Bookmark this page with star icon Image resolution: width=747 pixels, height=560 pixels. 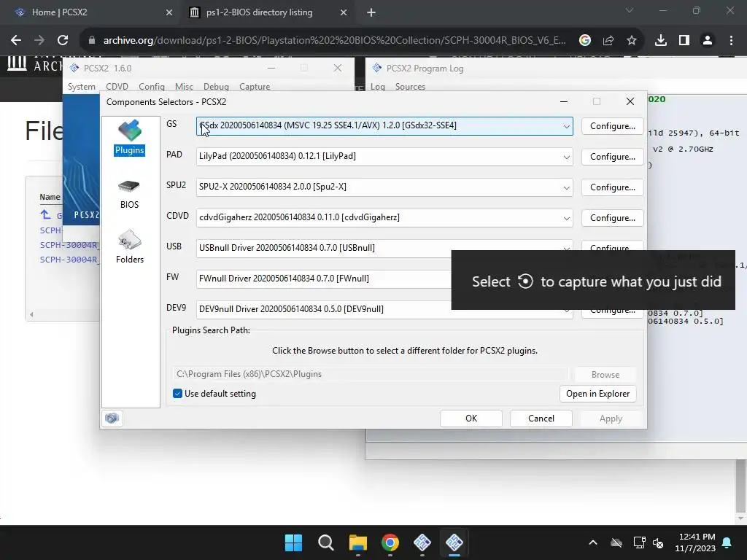pos(632,41)
